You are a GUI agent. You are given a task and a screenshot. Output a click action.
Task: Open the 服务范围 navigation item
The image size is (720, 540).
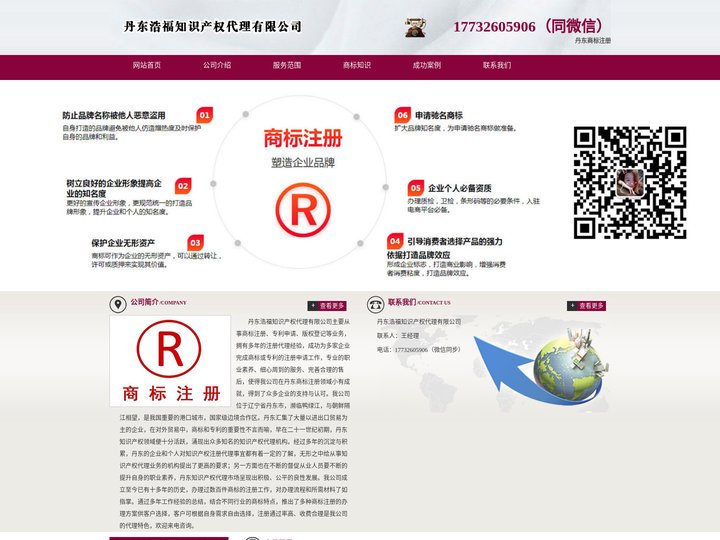tap(287, 65)
